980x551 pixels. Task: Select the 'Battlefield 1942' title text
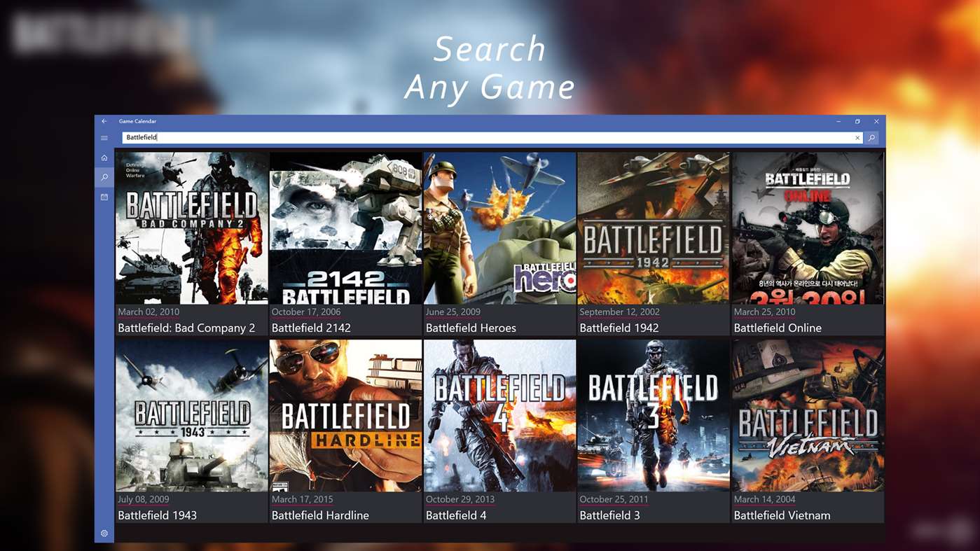tap(619, 328)
